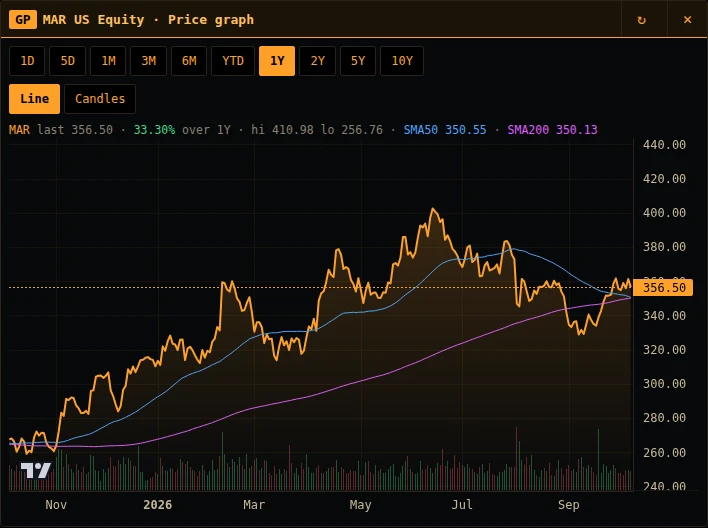Choose the 6M time range

189,61
